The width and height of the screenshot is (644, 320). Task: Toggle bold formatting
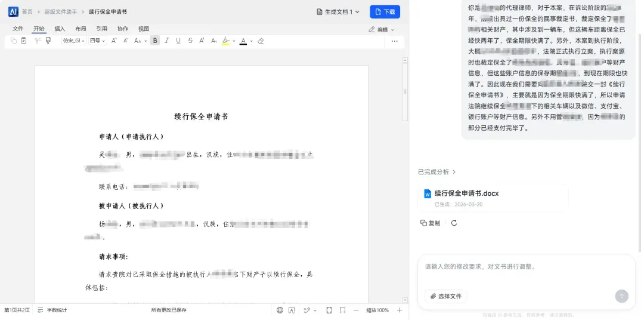[x=155, y=41]
